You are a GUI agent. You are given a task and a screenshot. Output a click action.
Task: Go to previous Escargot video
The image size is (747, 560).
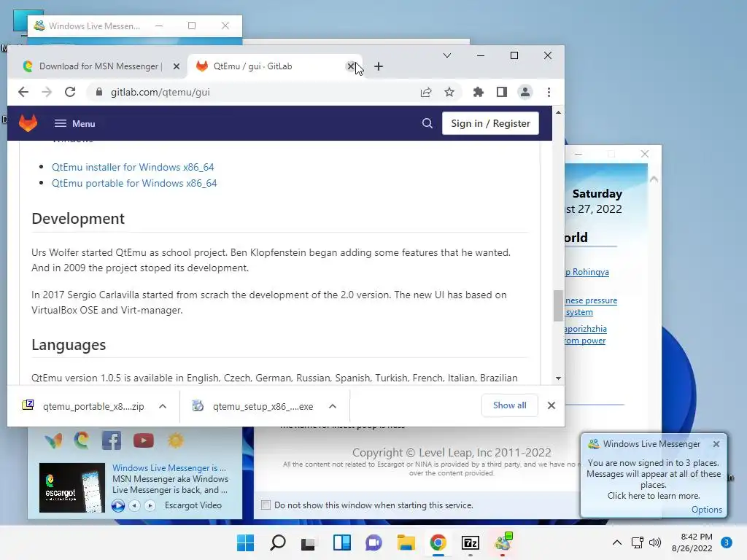134,505
